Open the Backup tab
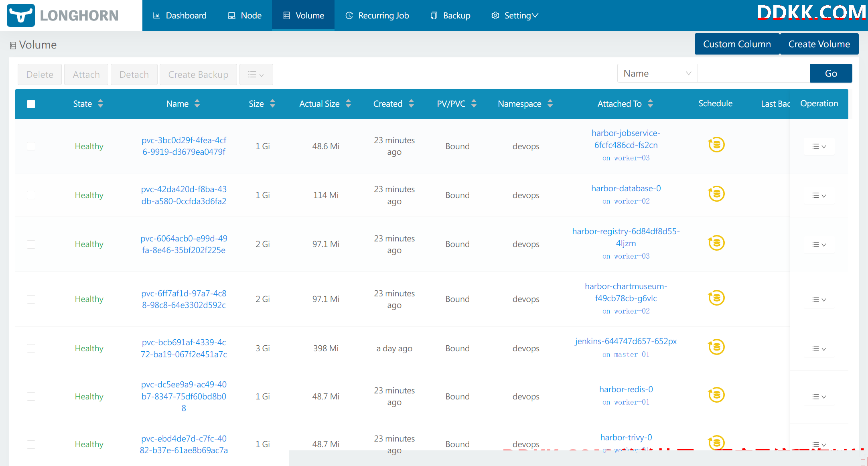Viewport: 868px width, 466px height. [450, 16]
